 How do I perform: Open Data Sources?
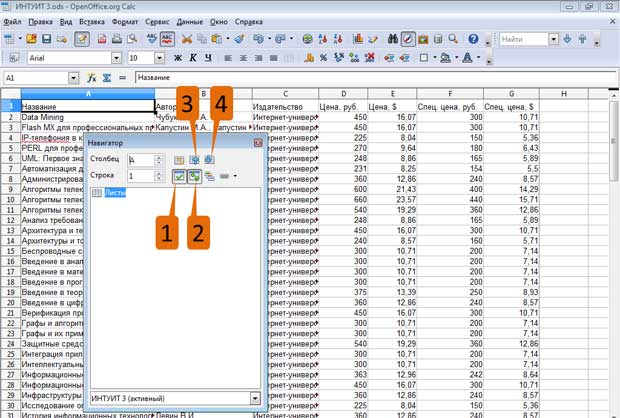(438, 39)
